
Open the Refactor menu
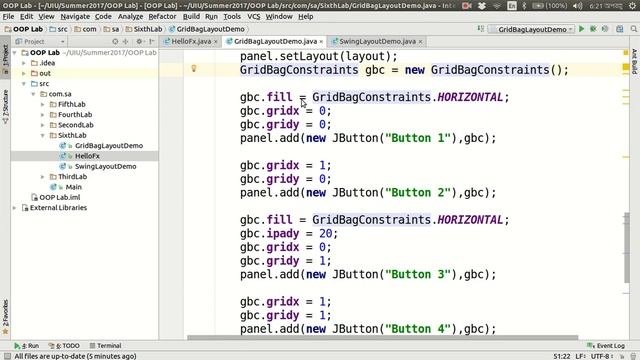pyautogui.click(x=162, y=17)
